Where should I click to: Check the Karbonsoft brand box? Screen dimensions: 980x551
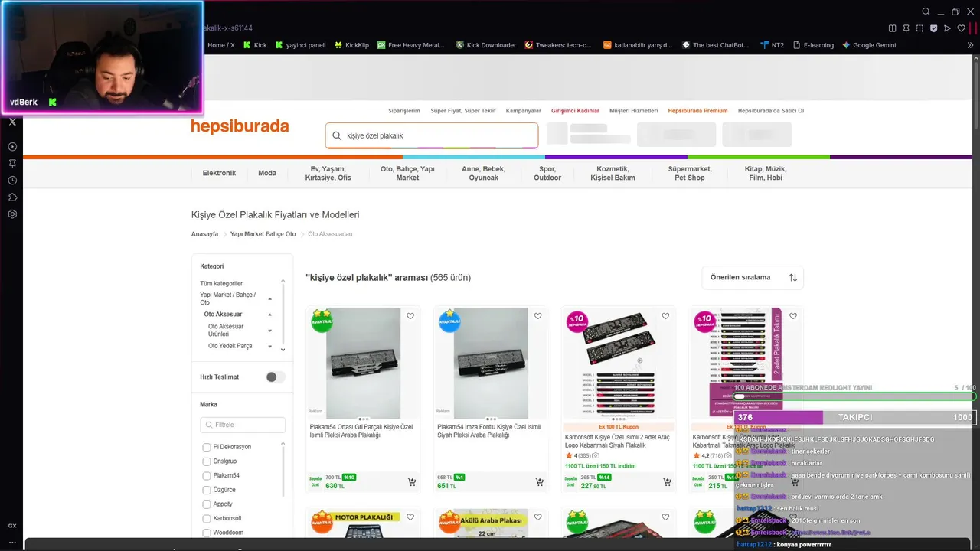pyautogui.click(x=207, y=519)
